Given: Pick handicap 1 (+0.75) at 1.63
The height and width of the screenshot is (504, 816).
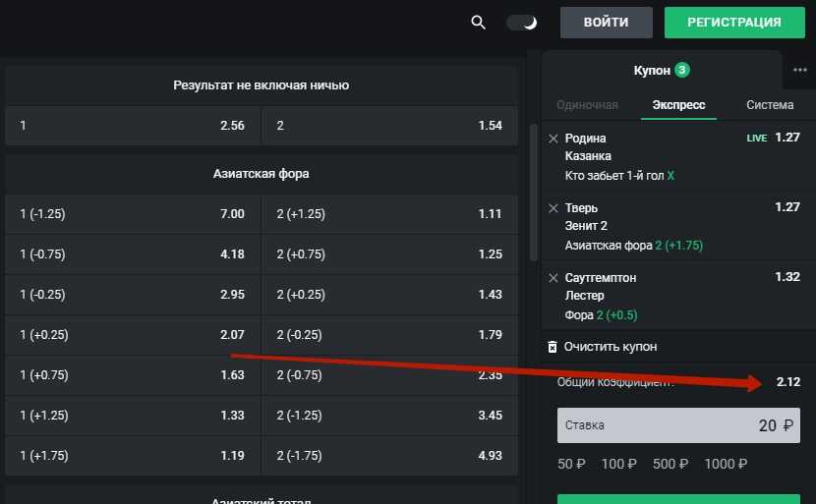Looking at the screenshot, I should 133,375.
